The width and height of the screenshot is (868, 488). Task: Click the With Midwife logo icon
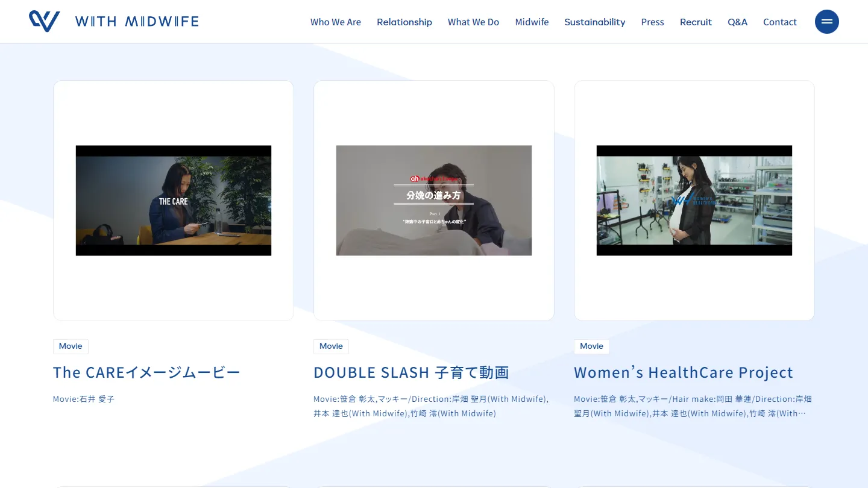[x=44, y=22]
